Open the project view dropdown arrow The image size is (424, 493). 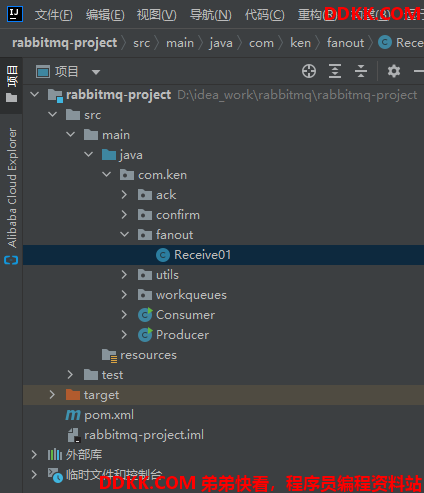point(96,72)
